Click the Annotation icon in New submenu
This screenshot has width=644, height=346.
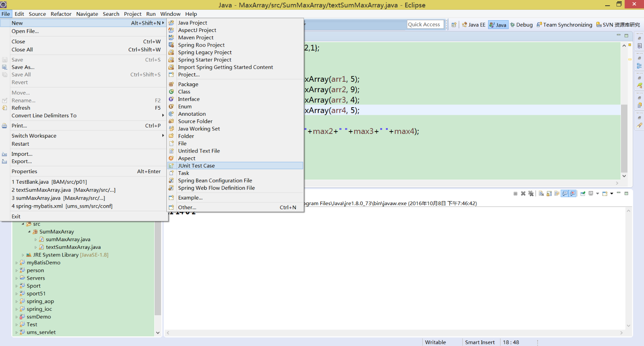[x=171, y=114]
